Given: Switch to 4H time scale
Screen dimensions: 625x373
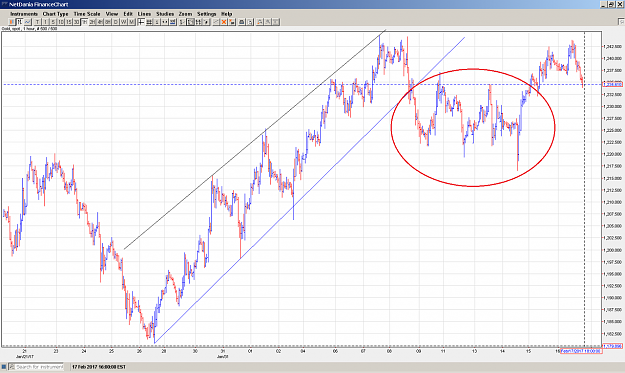Looking at the screenshot, I should click(100, 22).
